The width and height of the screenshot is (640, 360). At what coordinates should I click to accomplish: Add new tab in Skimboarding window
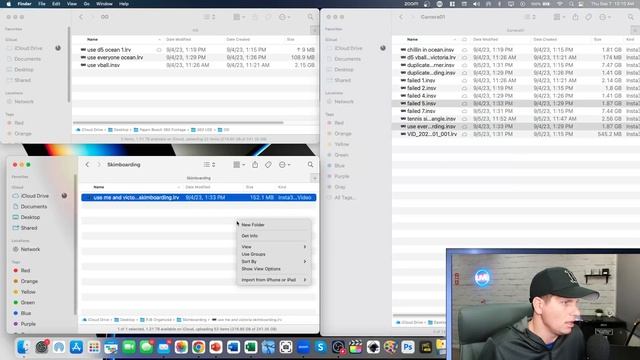[314, 178]
